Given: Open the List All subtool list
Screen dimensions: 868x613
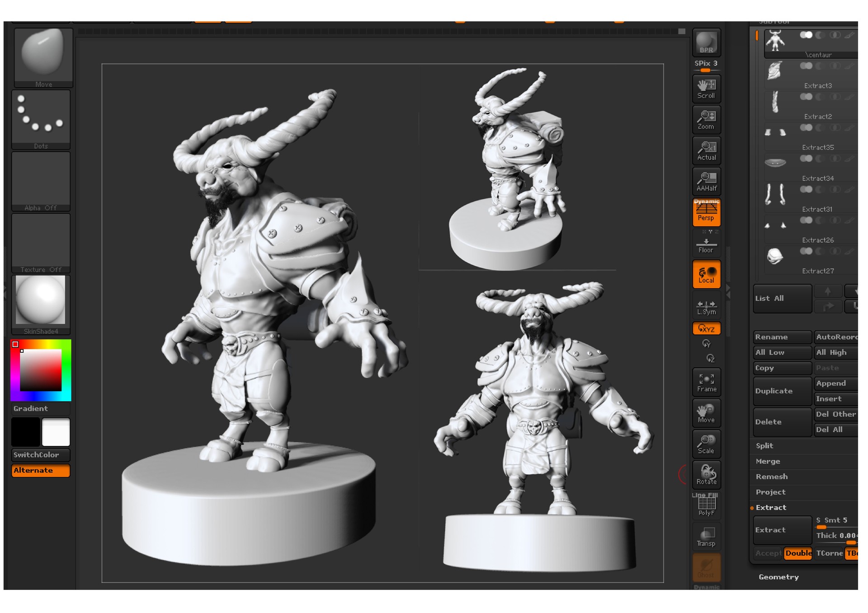Looking at the screenshot, I should coord(782,298).
